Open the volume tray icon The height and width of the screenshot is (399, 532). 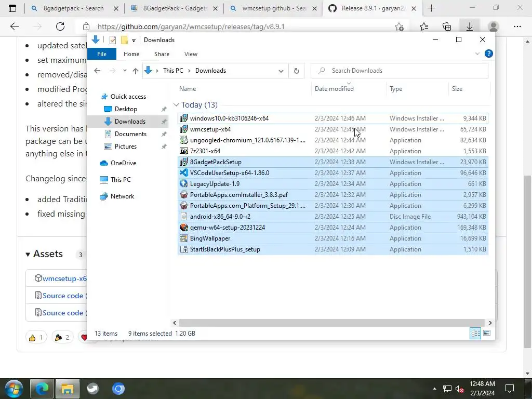[x=459, y=389]
